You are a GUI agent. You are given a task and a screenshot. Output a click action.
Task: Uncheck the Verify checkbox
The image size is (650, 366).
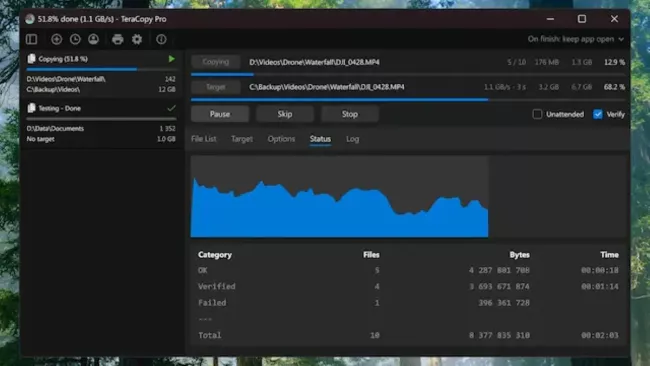(x=598, y=114)
